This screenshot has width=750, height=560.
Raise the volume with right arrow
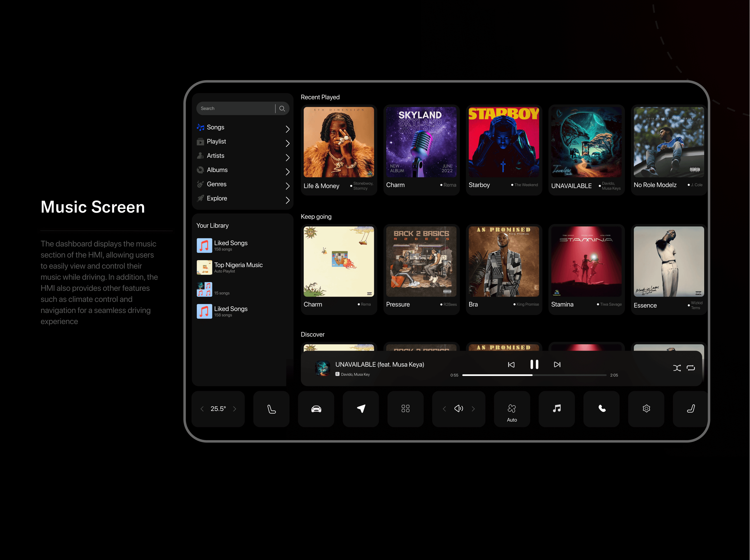473,409
